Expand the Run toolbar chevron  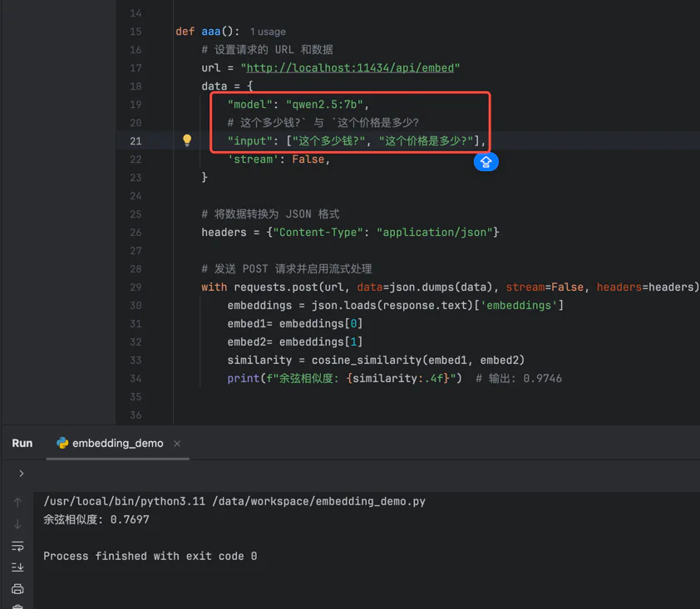[21, 474]
